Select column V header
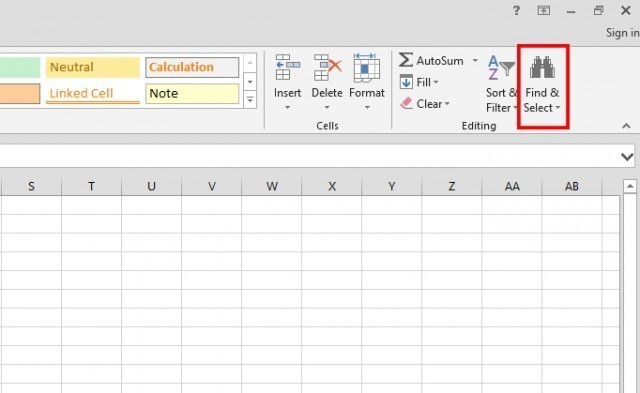 click(211, 187)
